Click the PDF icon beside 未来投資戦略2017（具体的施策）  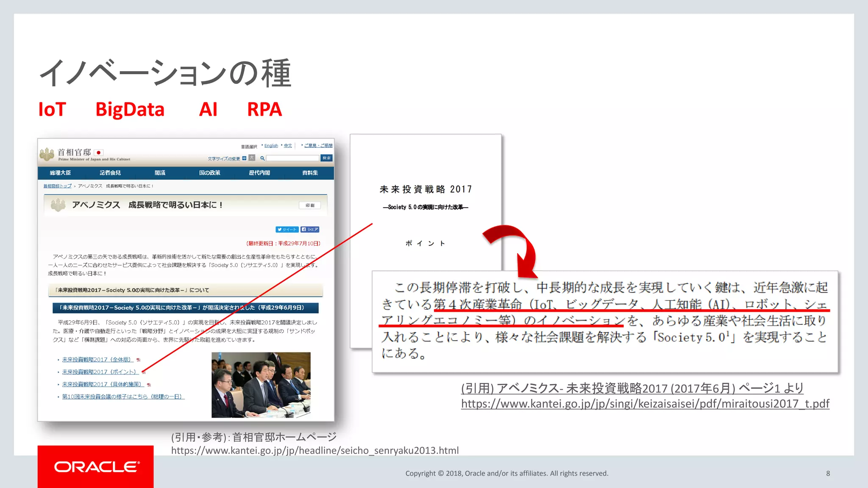pos(149,385)
